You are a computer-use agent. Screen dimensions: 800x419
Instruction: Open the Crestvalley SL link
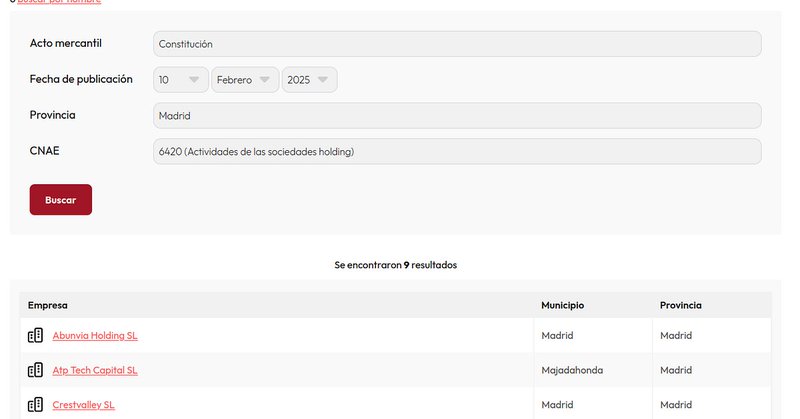pos(83,405)
